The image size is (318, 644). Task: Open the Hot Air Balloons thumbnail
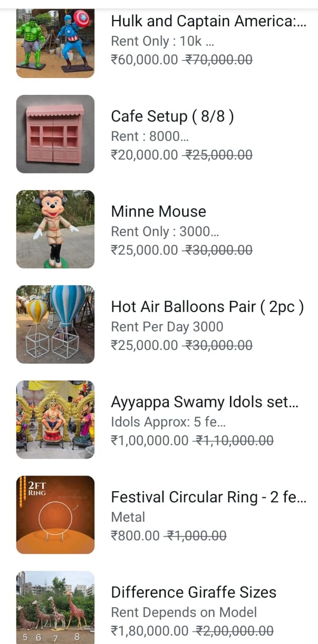pos(55,324)
